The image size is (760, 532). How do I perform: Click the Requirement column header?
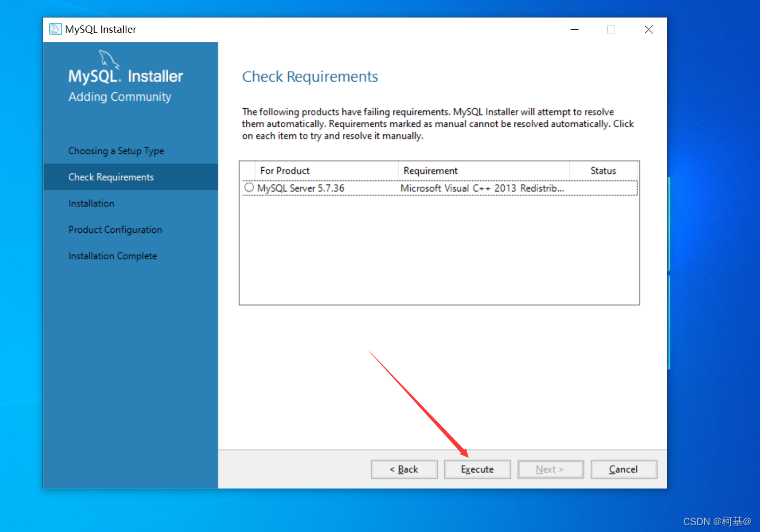[484, 171]
